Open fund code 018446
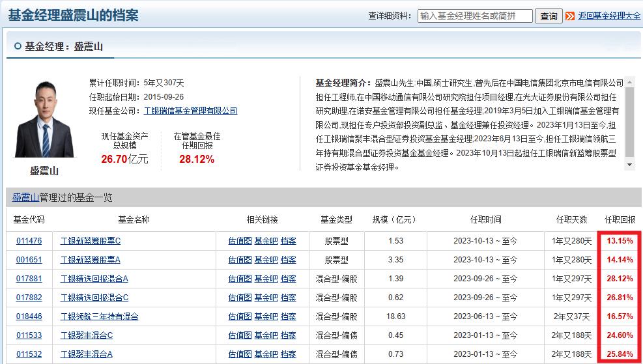Viewport: 643px width, 364px height. tap(29, 316)
